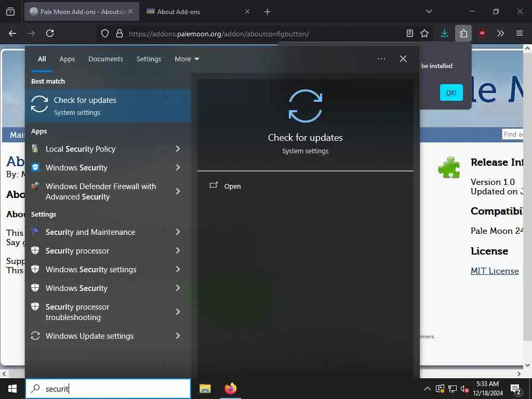
Task: Bookmark this page with the star icon
Action: pos(424,33)
